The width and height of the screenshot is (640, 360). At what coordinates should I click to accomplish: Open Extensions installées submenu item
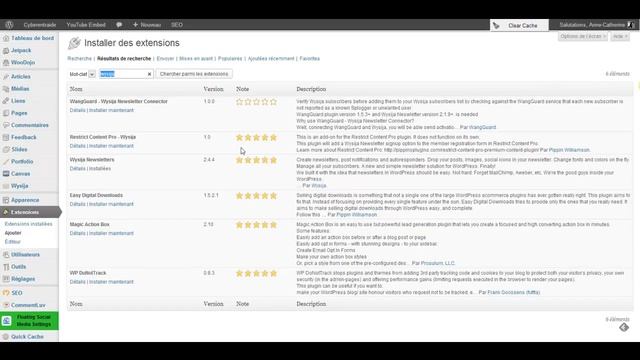29,224
